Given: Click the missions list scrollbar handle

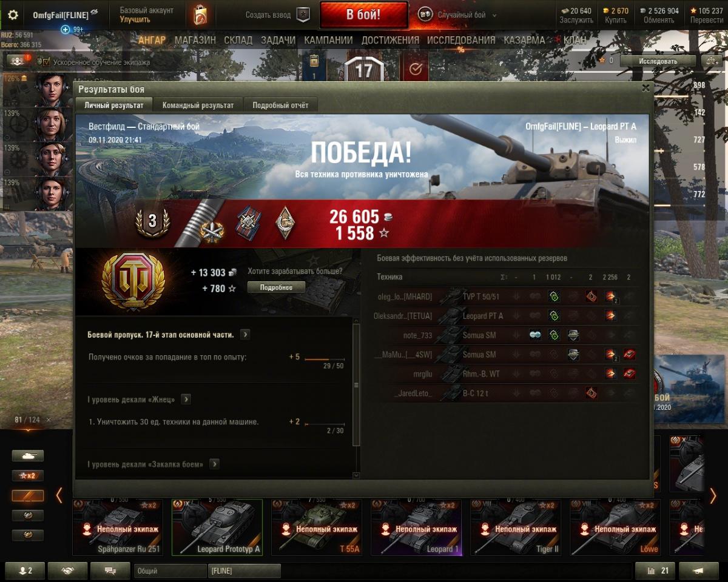Looking at the screenshot, I should point(357,384).
